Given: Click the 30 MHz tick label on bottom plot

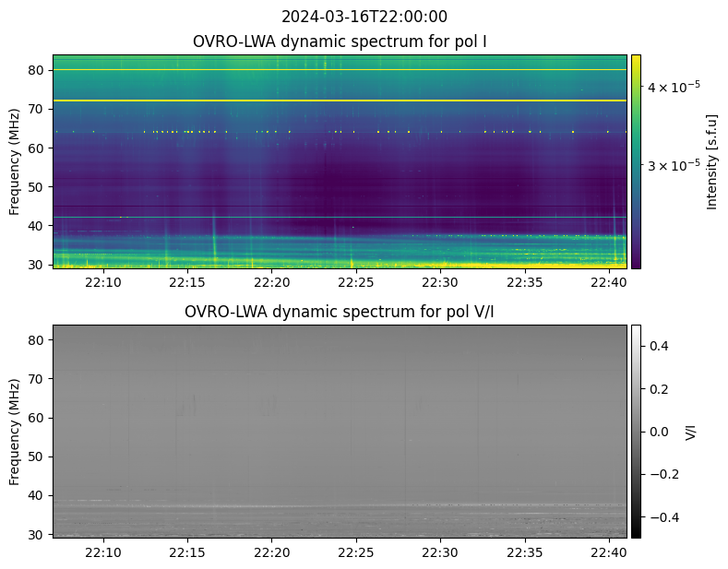Looking at the screenshot, I should click(38, 534).
